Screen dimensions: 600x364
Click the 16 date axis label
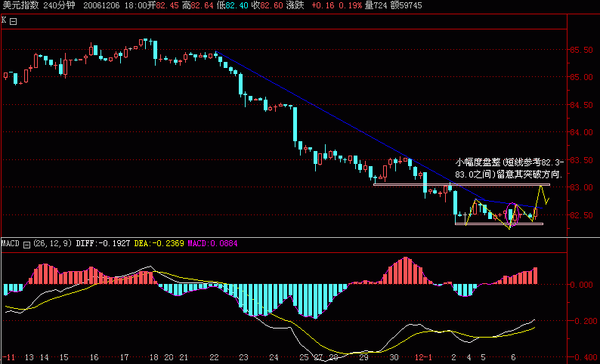click(x=94, y=357)
